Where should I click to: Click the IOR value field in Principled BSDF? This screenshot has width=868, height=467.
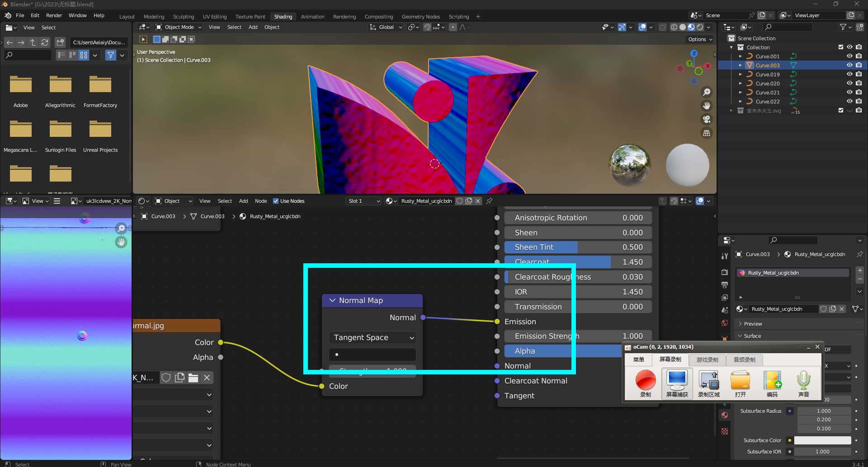pyautogui.click(x=579, y=292)
